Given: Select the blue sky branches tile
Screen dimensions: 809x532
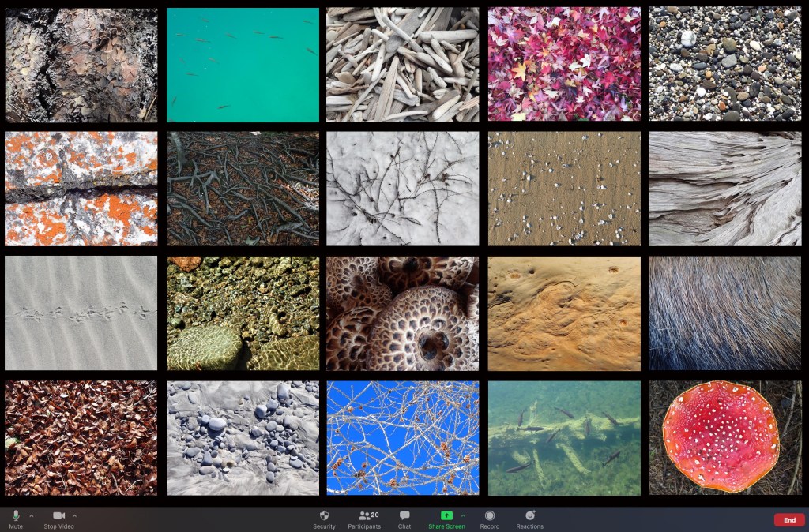Looking at the screenshot, I should pyautogui.click(x=402, y=437).
